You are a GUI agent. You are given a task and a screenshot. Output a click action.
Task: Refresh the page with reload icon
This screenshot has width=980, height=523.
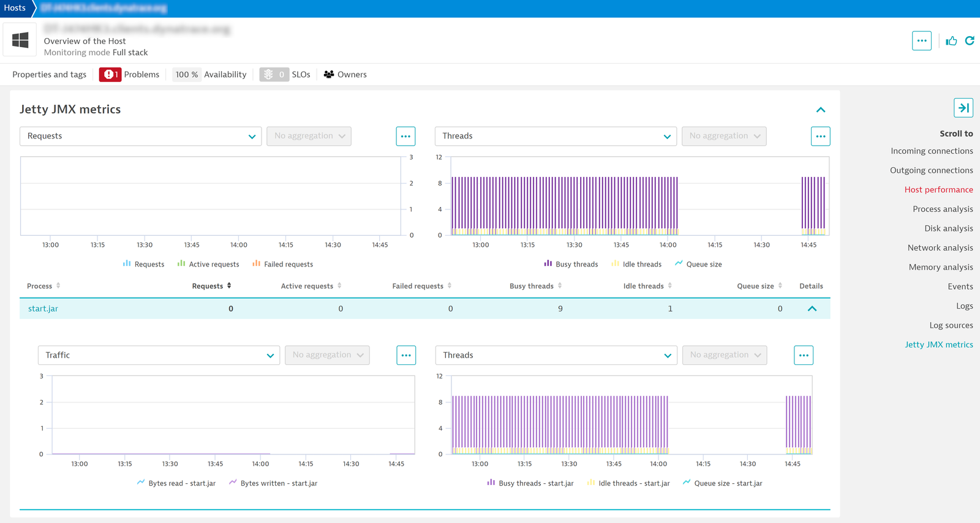pyautogui.click(x=970, y=40)
